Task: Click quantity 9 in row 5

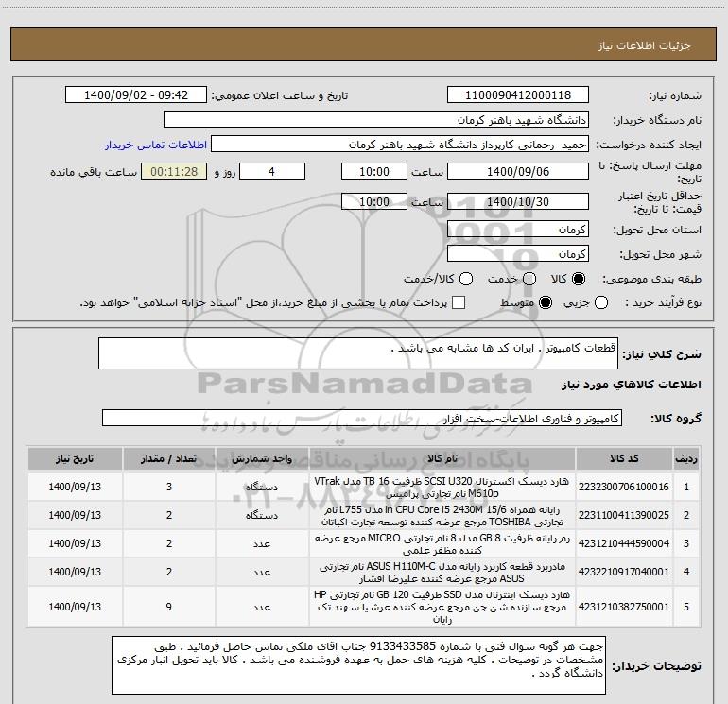Action: pos(169,607)
